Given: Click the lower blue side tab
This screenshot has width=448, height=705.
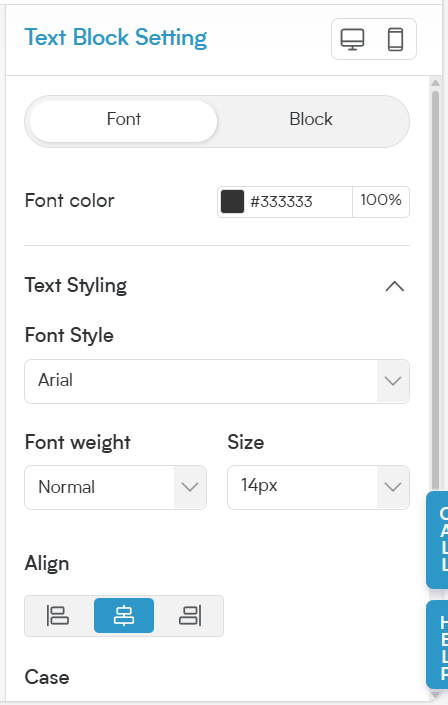Looking at the screenshot, I should (437, 645).
